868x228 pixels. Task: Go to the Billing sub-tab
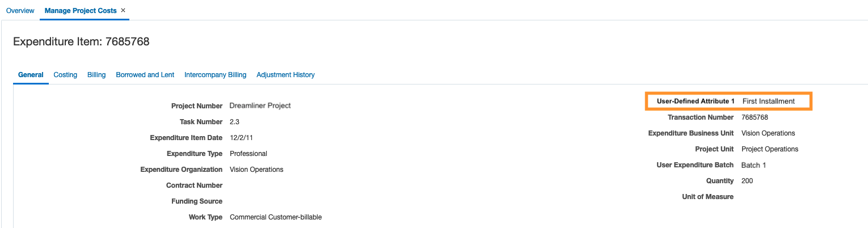[96, 75]
